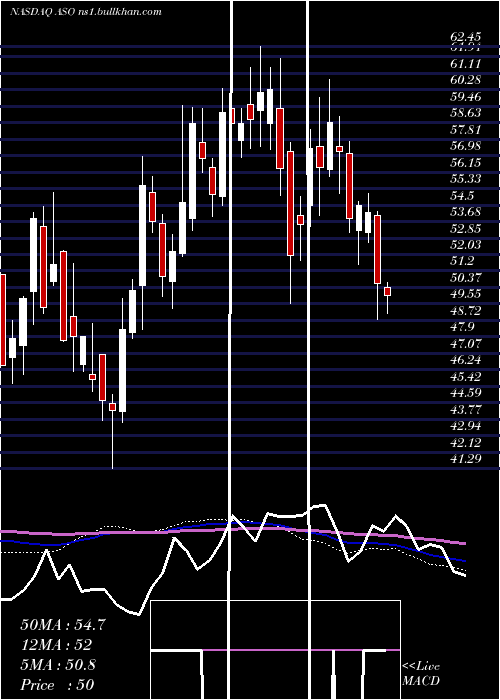Click the 54.5 price axis label
Viewport: 500px width, 700px height.
coord(462,196)
